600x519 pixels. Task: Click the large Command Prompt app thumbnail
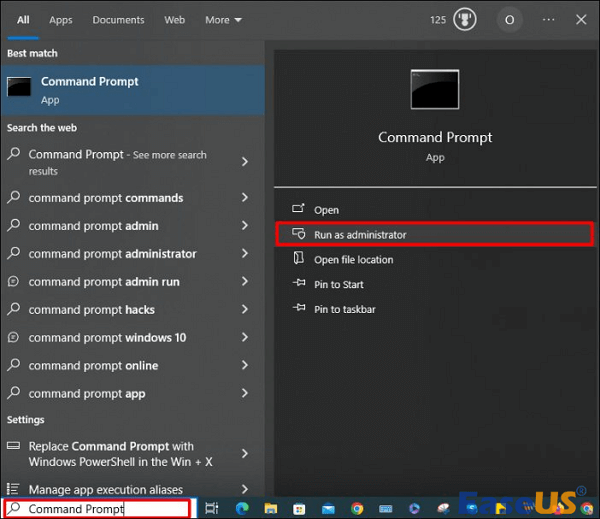tap(435, 89)
